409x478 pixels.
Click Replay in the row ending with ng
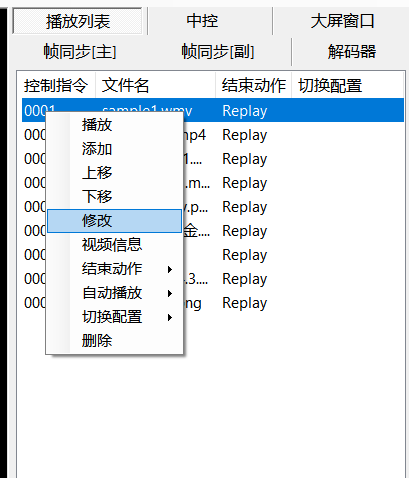click(245, 303)
